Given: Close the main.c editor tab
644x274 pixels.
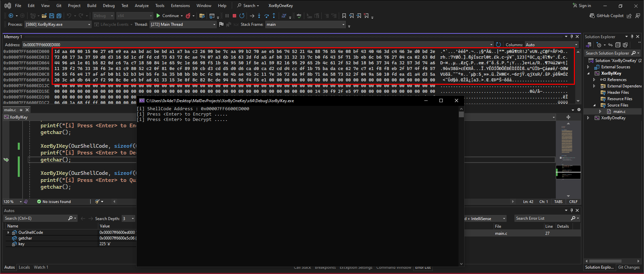Looking at the screenshot, I should click(27, 110).
